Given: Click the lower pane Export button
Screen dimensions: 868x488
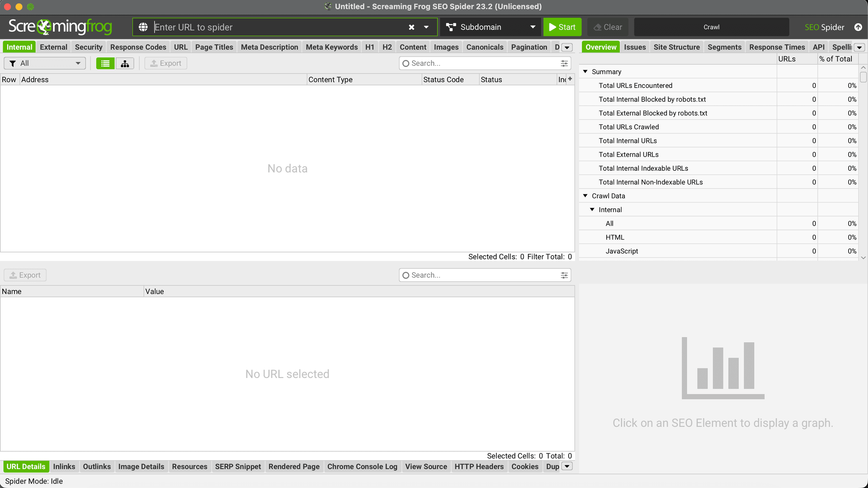Looking at the screenshot, I should pyautogui.click(x=25, y=275).
